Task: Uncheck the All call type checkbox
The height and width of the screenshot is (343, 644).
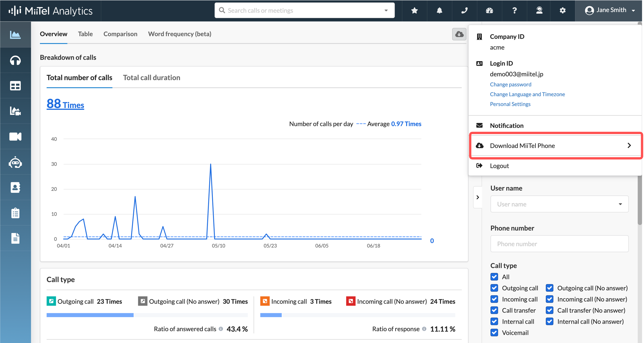Action: (x=494, y=277)
